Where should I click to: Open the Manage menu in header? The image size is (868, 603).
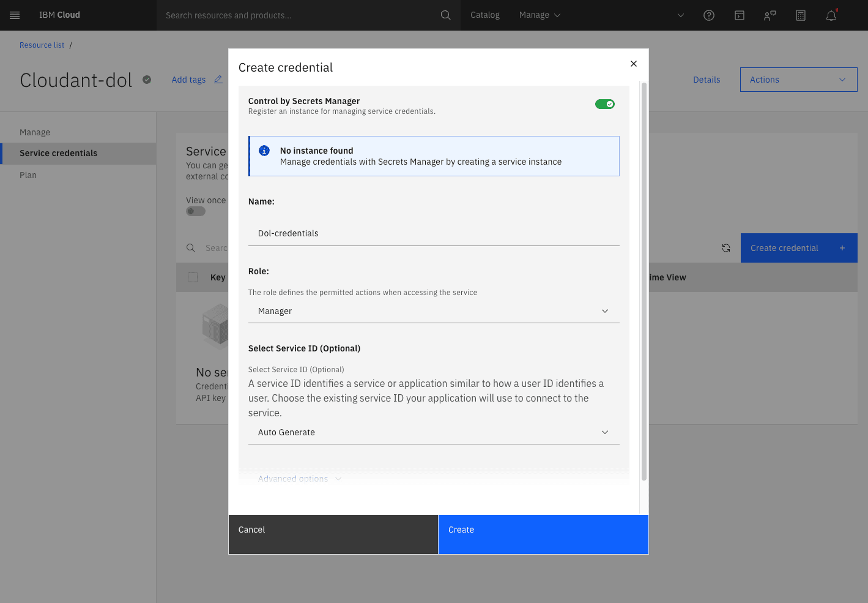tap(540, 15)
